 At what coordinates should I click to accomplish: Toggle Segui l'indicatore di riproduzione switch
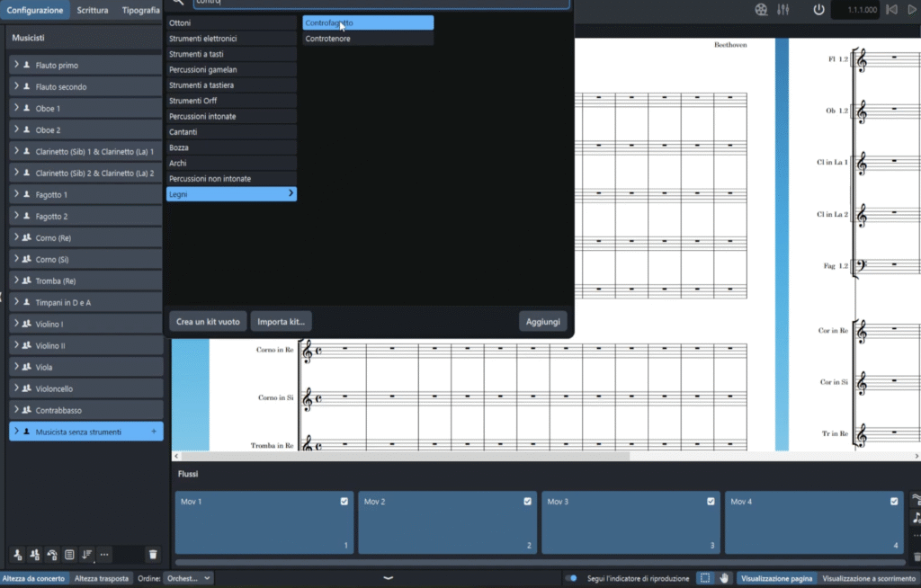[571, 578]
